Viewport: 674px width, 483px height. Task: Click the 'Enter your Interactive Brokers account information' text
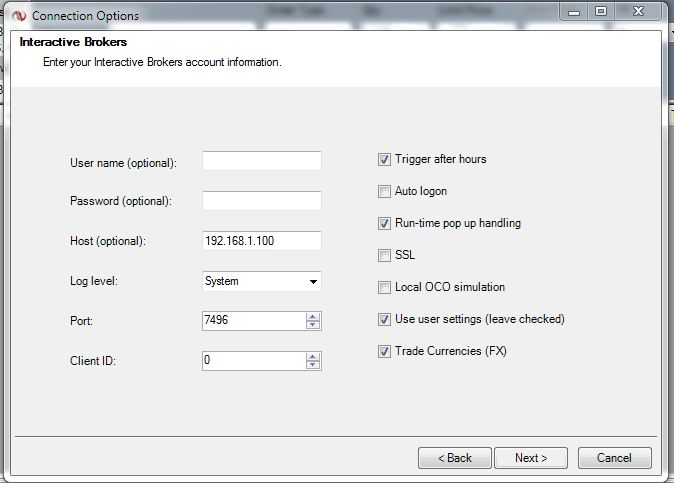tap(162, 62)
